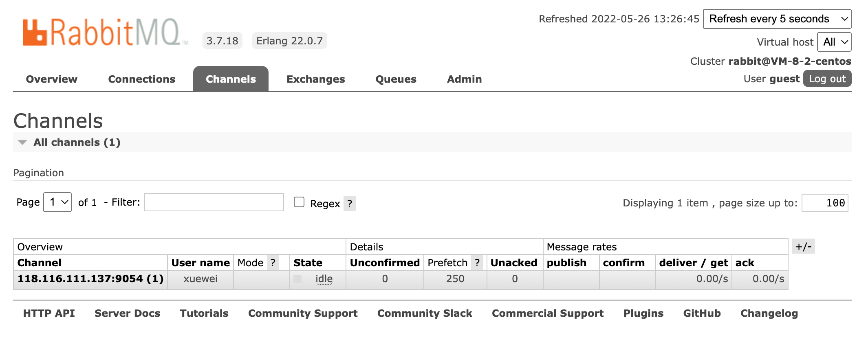The width and height of the screenshot is (868, 342).
Task: Collapse the All channels section
Action: point(22,142)
